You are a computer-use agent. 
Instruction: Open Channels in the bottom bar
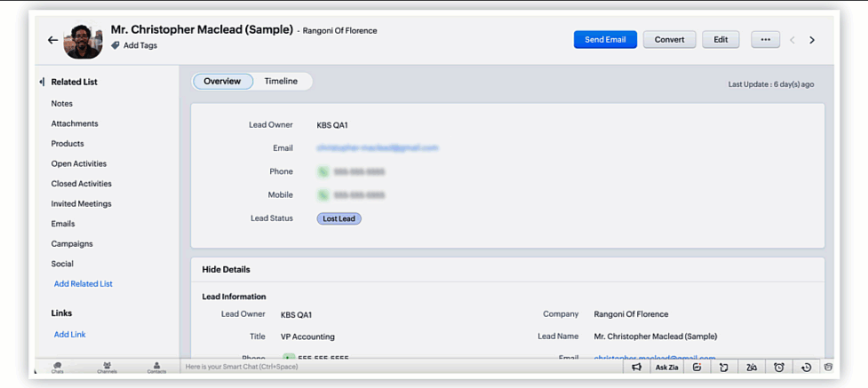[x=107, y=367]
